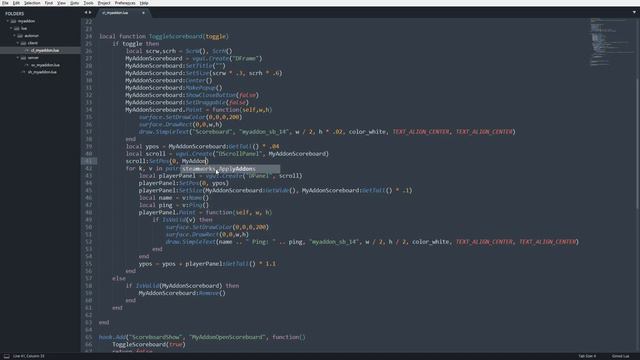This screenshot has height=360, width=640.
Task: Open the Help menu
Action: click(144, 3)
